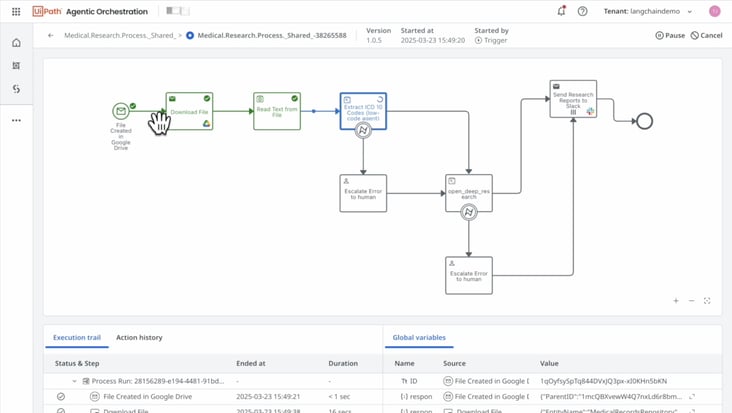Switch to the Action history tab
Screen dimensions: 732x413
tap(139, 337)
